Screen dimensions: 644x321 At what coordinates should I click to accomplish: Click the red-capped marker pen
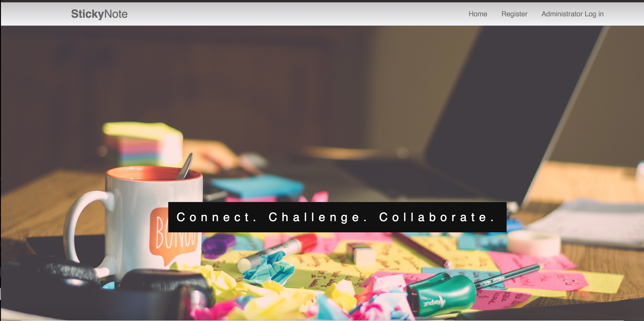[278, 251]
